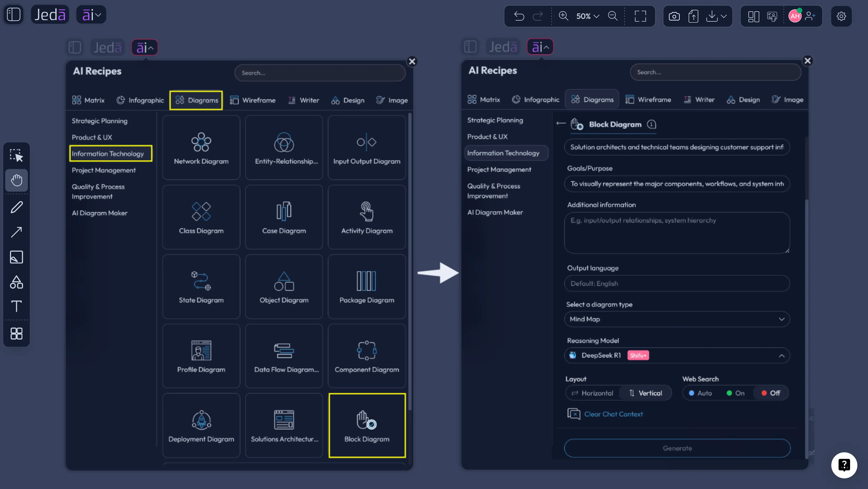
Task: Click the fit-to-screen frame icon
Action: (x=640, y=16)
